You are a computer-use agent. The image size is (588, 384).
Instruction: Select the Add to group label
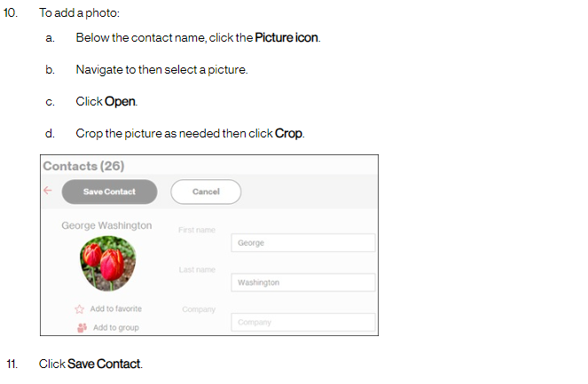click(x=116, y=328)
